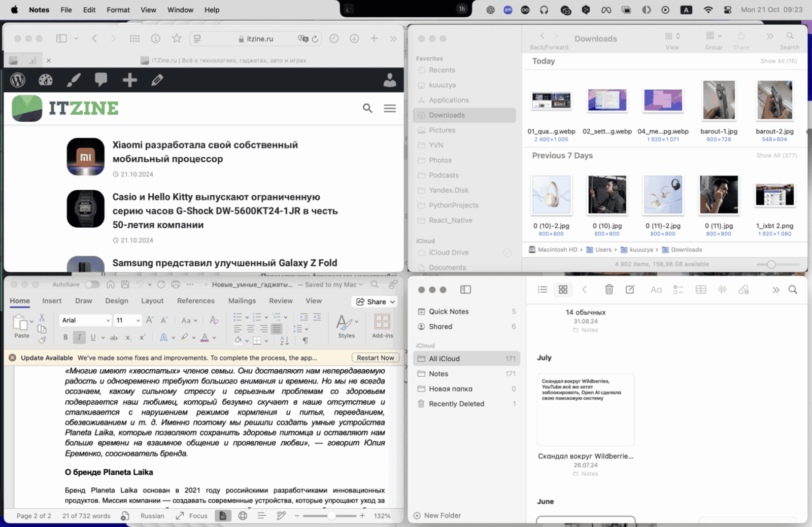Open the Window menu in menu bar
The height and width of the screenshot is (527, 812).
click(180, 10)
